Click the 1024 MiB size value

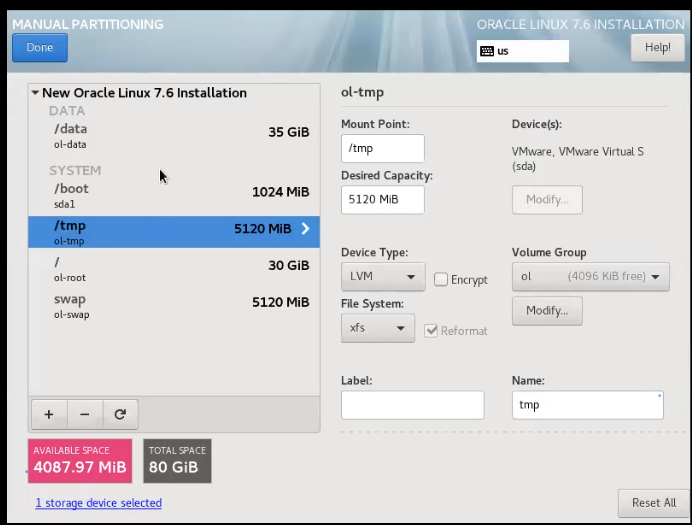(x=281, y=192)
